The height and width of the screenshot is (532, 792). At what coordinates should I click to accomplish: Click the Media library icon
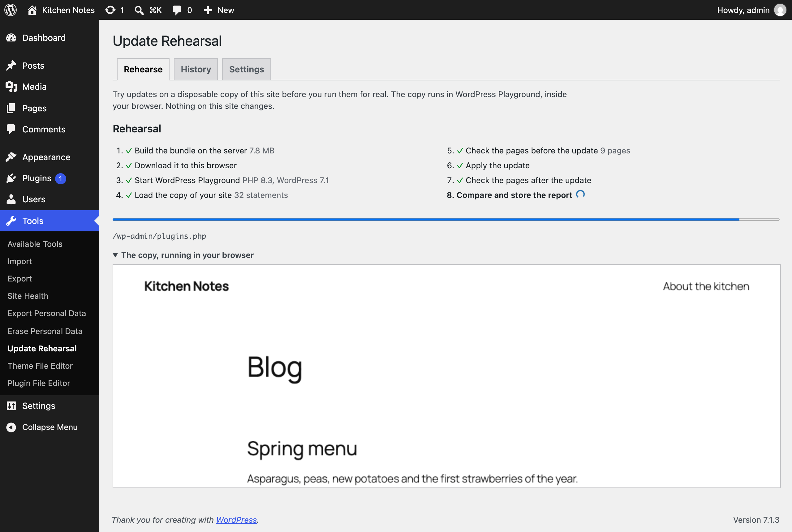[x=11, y=87]
